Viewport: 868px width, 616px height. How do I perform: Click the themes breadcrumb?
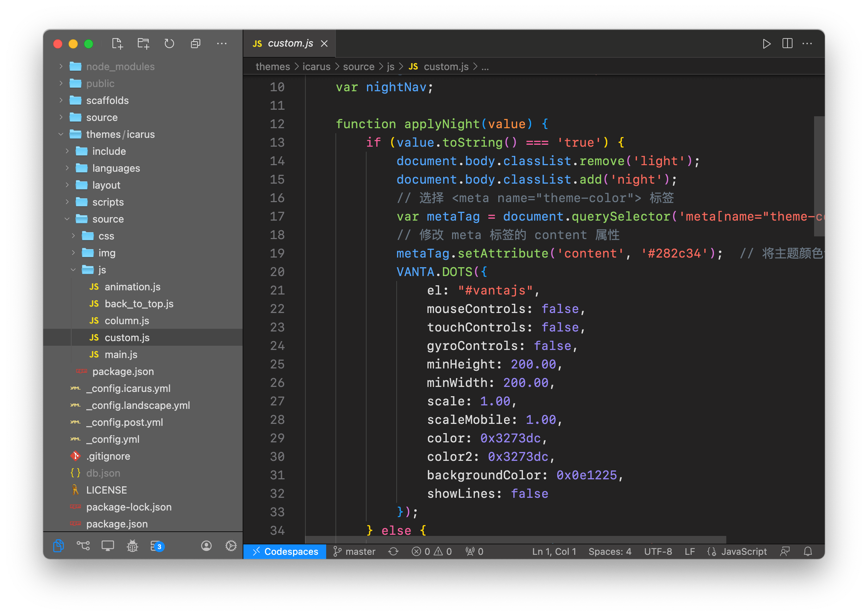273,67
